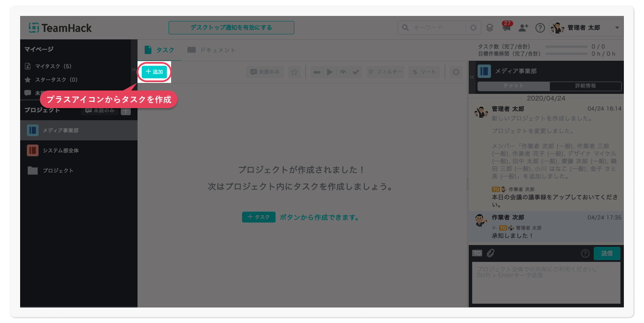Click reply arrow in 作業者 次郎 message
The image size is (644, 323).
click(x=494, y=228)
